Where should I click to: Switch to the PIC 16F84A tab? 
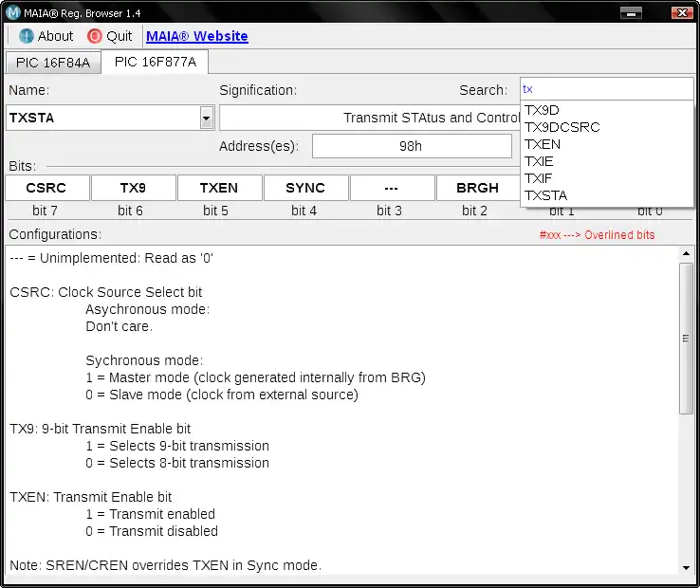(53, 63)
